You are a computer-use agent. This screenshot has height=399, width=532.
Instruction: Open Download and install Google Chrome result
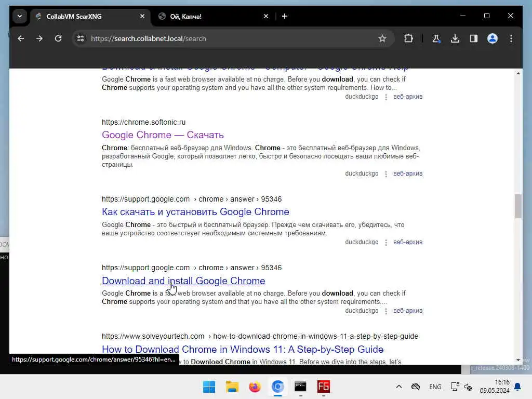tap(183, 281)
